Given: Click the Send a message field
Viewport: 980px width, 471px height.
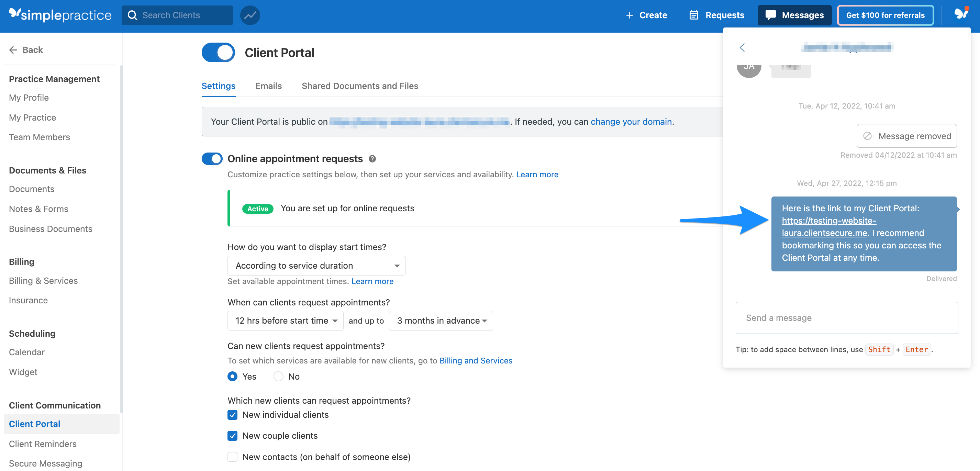Looking at the screenshot, I should [x=846, y=318].
